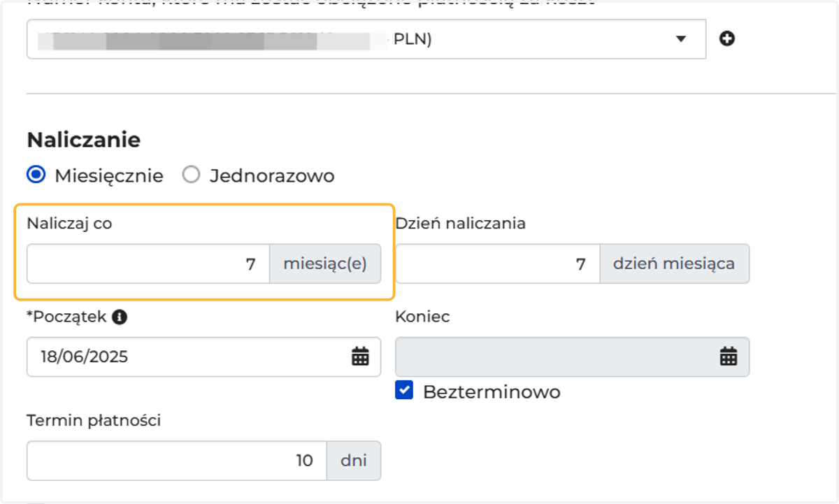The image size is (839, 504).
Task: Uncheck the Bezterminowo checkbox
Action: pos(404,390)
